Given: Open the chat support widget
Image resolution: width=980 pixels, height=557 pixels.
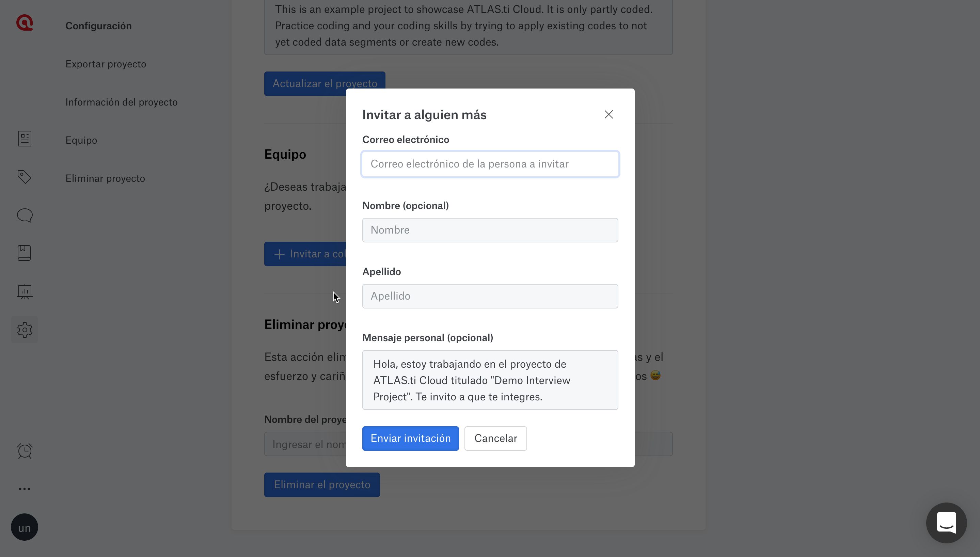Looking at the screenshot, I should coord(946,523).
